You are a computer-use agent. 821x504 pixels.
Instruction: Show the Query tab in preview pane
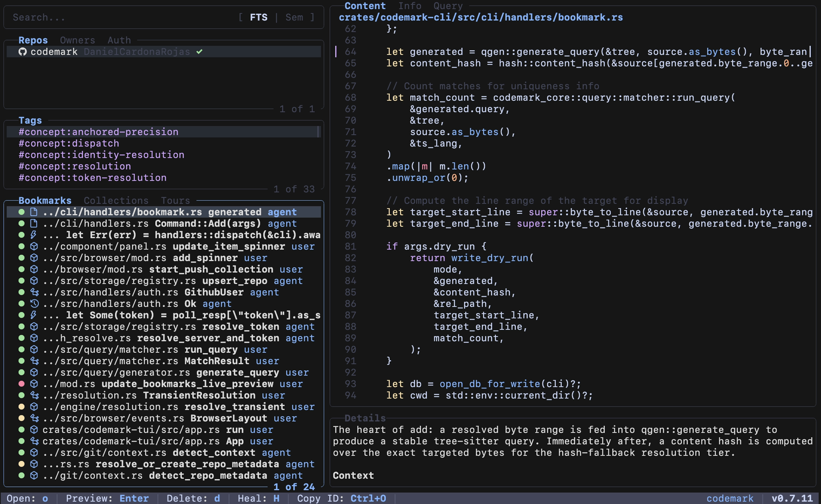(x=448, y=6)
